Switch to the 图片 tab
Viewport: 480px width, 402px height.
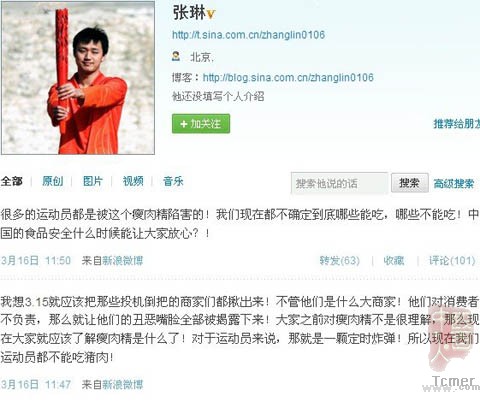pyautogui.click(x=93, y=181)
